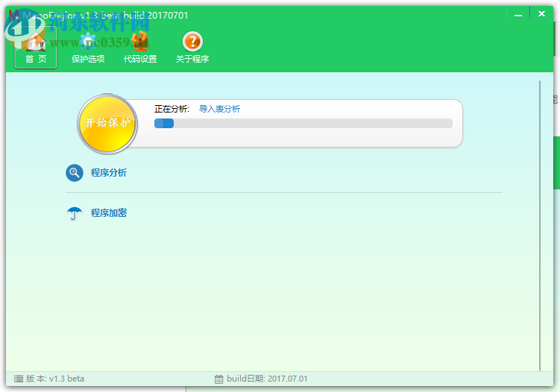Click the 程序加密 label
This screenshot has width=560, height=392.
109,213
